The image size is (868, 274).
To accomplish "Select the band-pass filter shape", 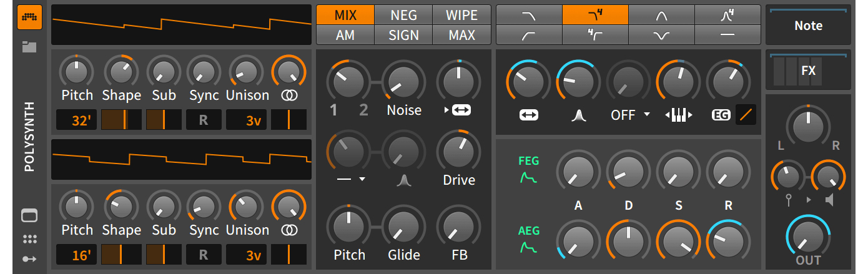I will pyautogui.click(x=661, y=15).
